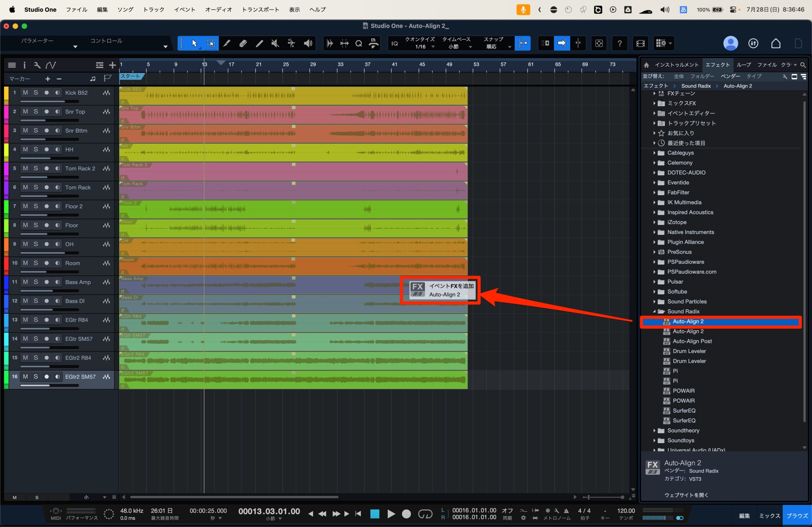Search the browser with magnifier icon
The width and height of the screenshot is (812, 527).
click(803, 65)
